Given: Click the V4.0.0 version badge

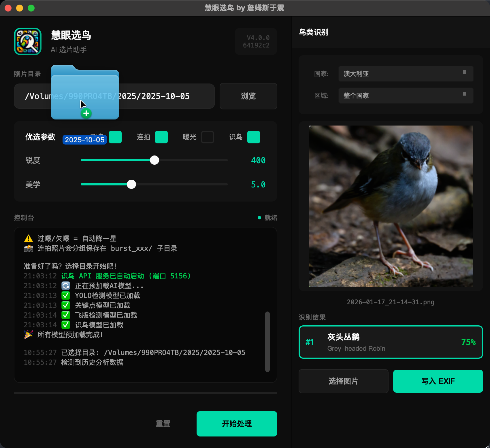Looking at the screenshot, I should click(x=255, y=41).
